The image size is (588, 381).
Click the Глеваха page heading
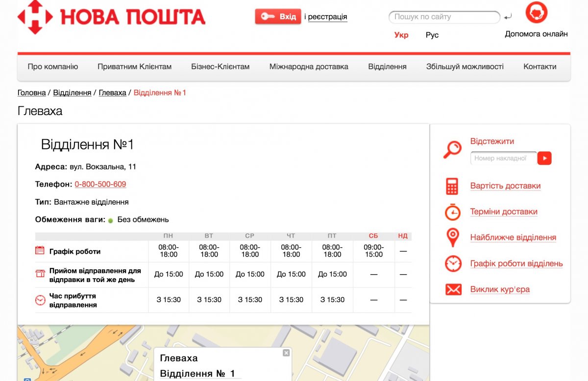click(x=40, y=111)
